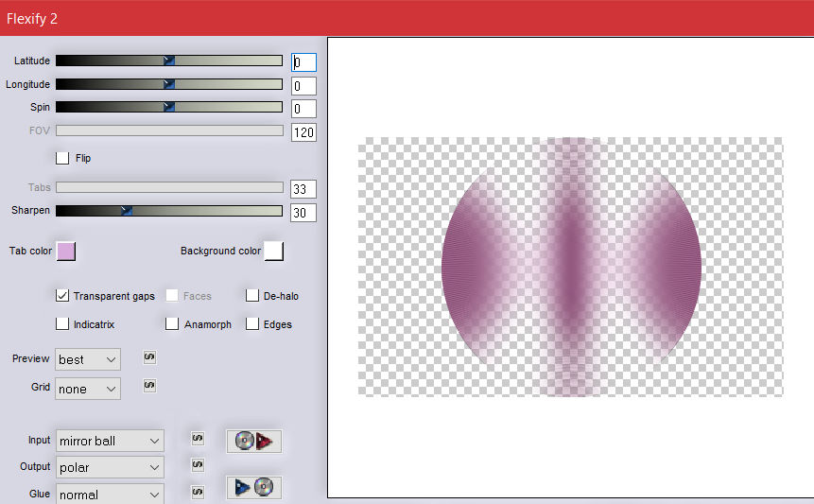This screenshot has height=504, width=814.
Task: Open the Background color swatch
Action: click(x=273, y=252)
